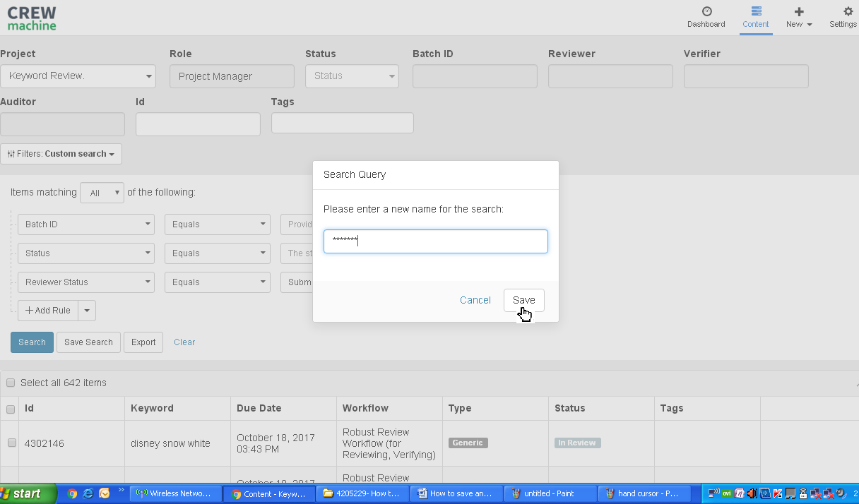Click the Batch ID filter field
The height and width of the screenshot is (504, 859).
click(x=475, y=76)
